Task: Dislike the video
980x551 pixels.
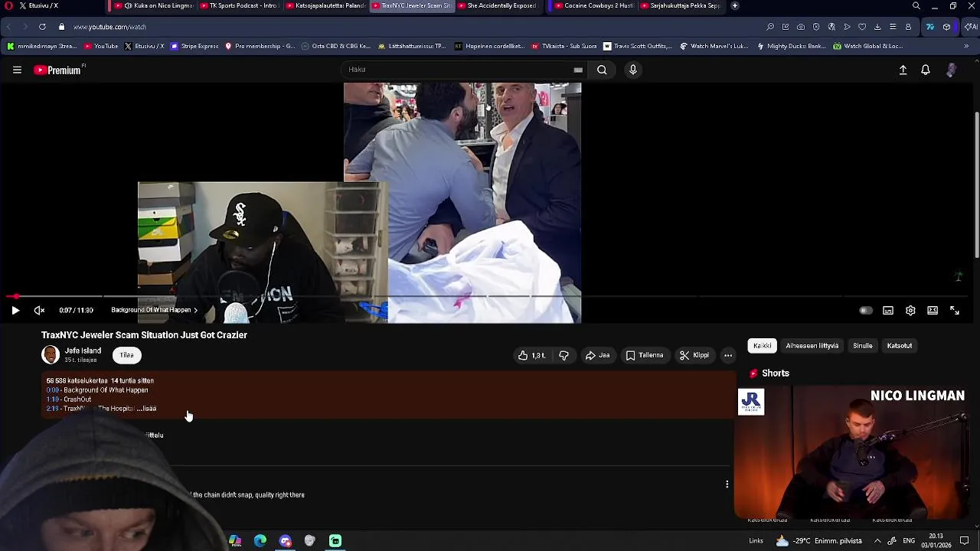Action: click(x=563, y=355)
